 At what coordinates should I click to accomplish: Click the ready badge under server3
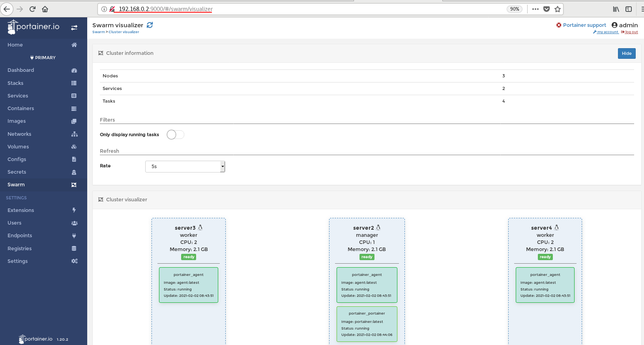click(x=189, y=257)
